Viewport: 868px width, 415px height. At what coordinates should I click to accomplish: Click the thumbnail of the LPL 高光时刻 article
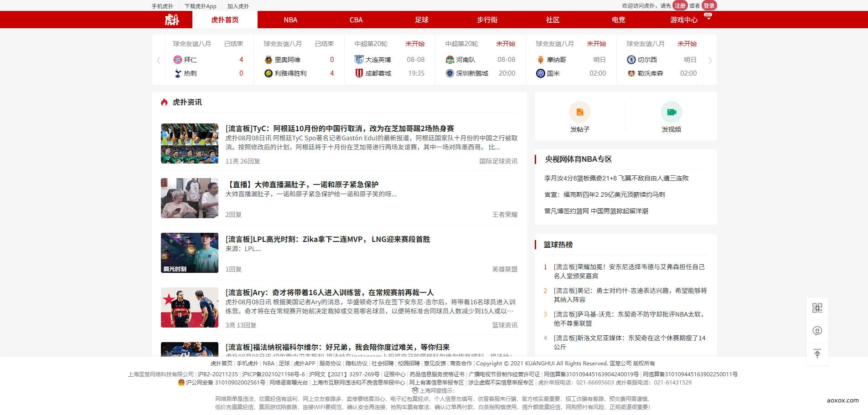(x=189, y=253)
